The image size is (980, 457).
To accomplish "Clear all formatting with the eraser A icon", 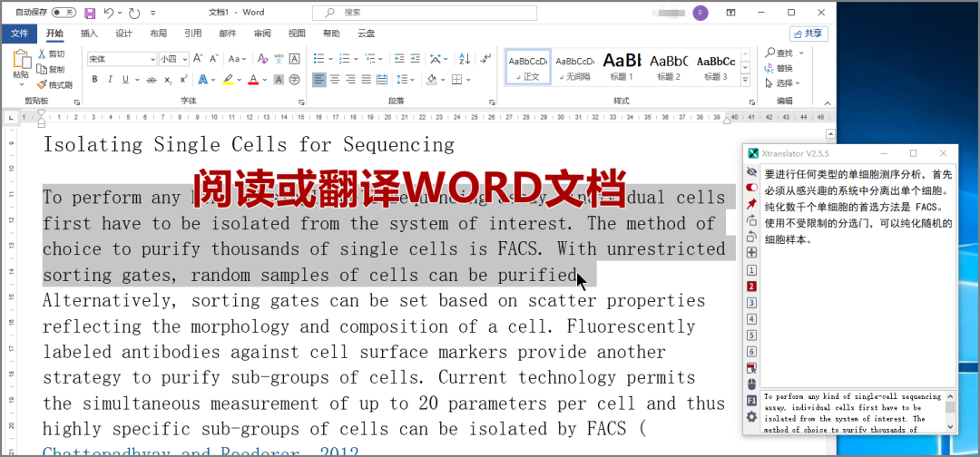I will pyautogui.click(x=263, y=59).
